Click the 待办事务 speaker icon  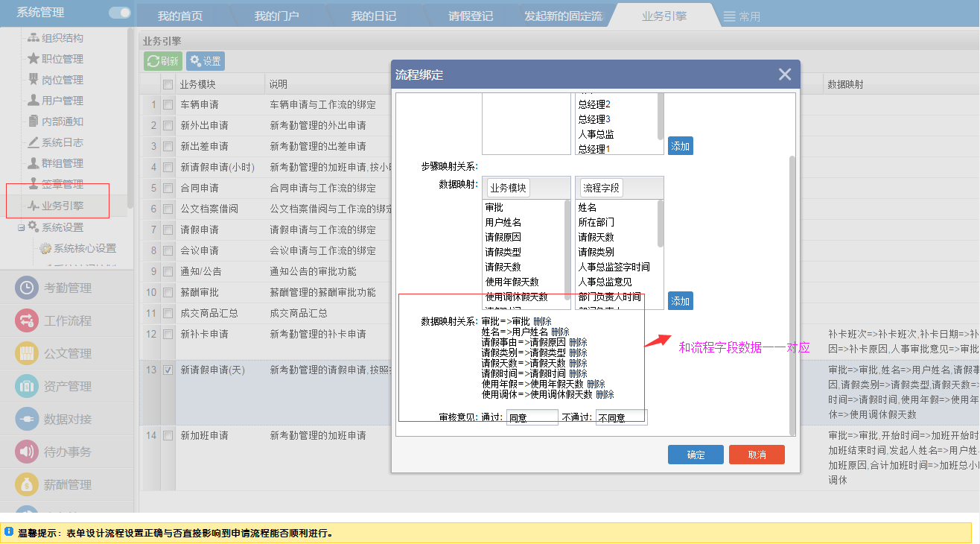[27, 452]
